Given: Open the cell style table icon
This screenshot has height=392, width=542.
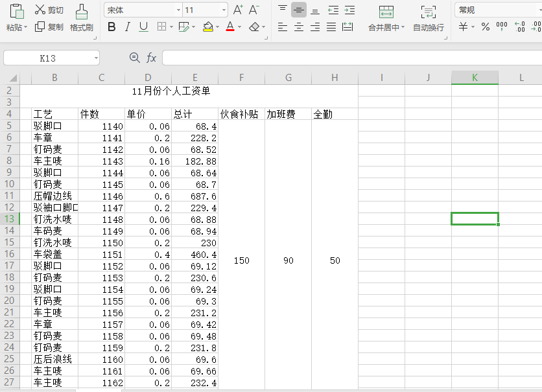Looking at the screenshot, I should (184, 27).
